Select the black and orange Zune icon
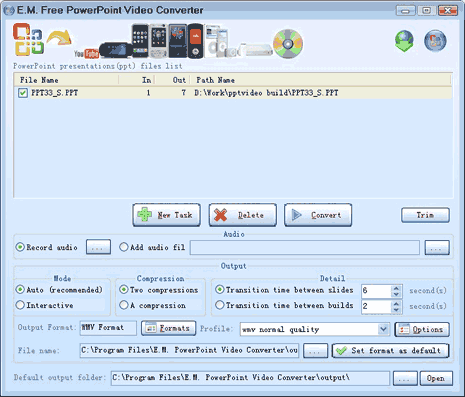Viewport: 465px width, 397px height. 196,41
